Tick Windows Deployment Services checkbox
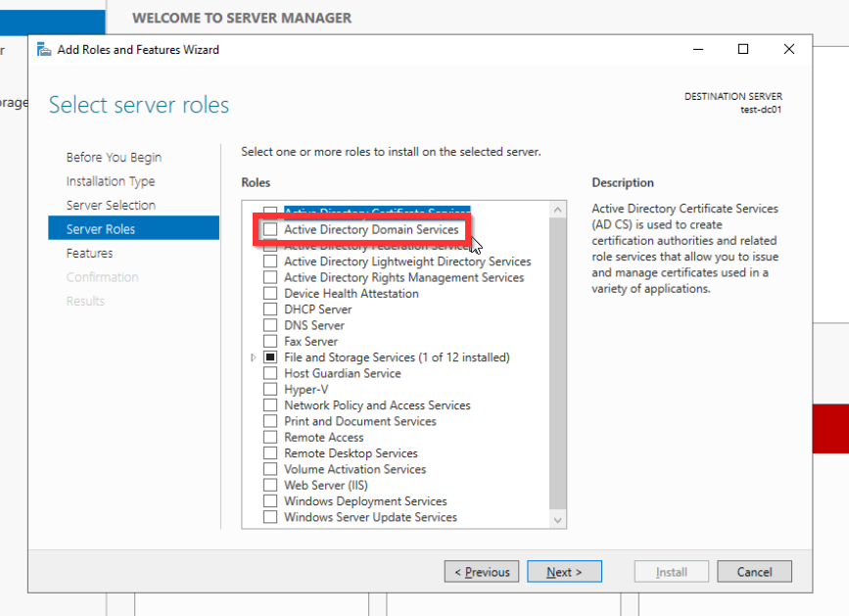Viewport: 849px width, 616px height. tap(270, 501)
